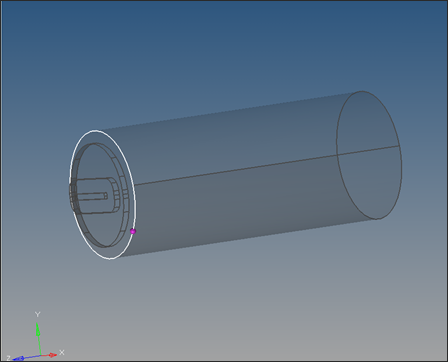Click the X axis label on triad
Viewport: 448px width, 362px height.
(62, 352)
